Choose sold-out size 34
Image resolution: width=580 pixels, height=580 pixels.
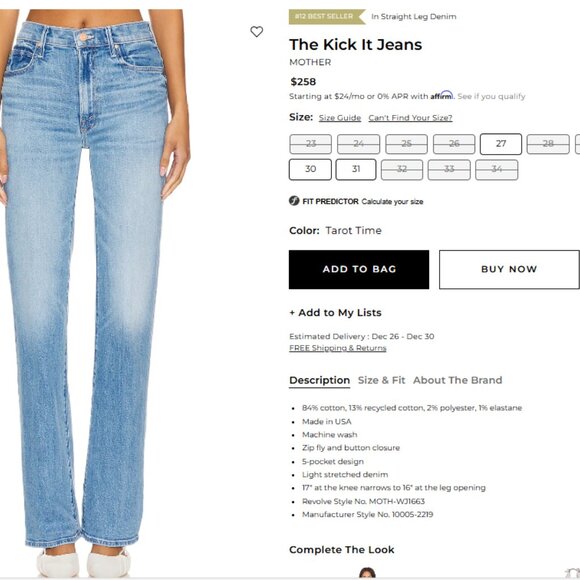(496, 170)
